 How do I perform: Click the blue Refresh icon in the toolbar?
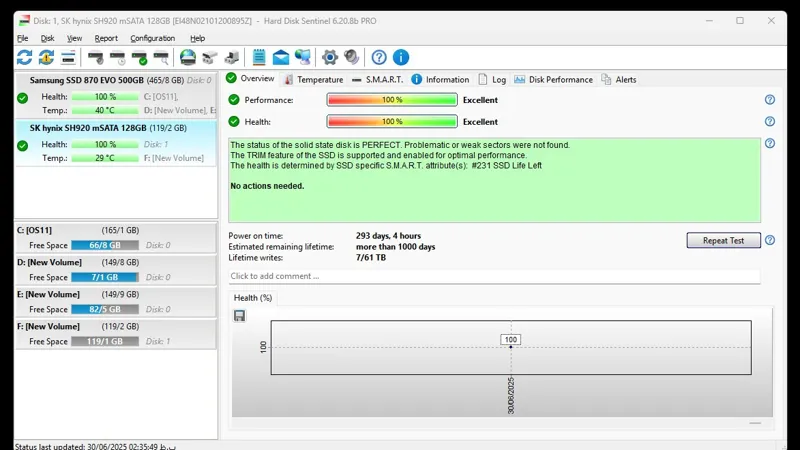tap(24, 58)
